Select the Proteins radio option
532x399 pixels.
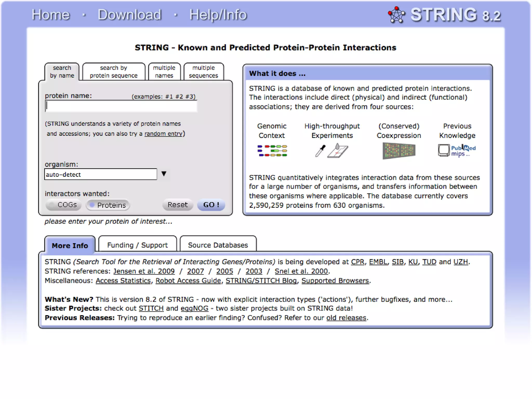108,205
